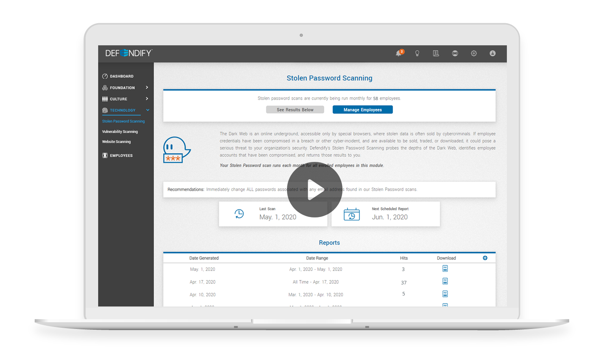The width and height of the screenshot is (607, 364).
Task: Open Website Scanning submenu item
Action: (x=116, y=142)
